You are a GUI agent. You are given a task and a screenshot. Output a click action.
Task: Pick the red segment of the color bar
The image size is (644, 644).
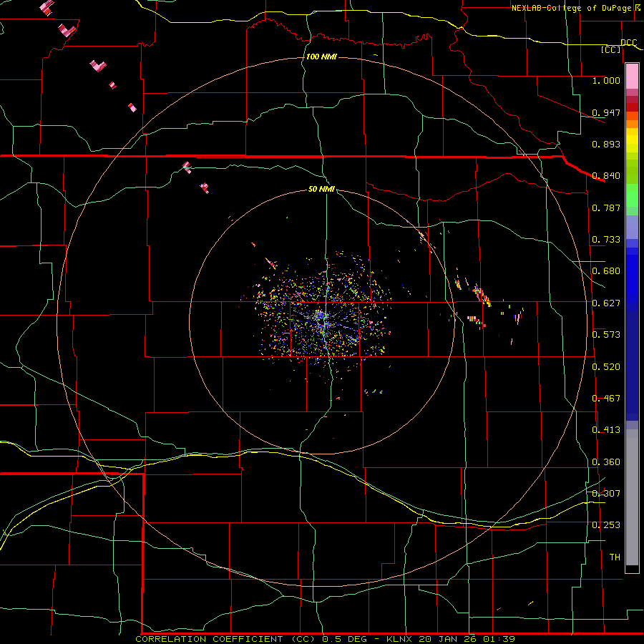tap(632, 107)
